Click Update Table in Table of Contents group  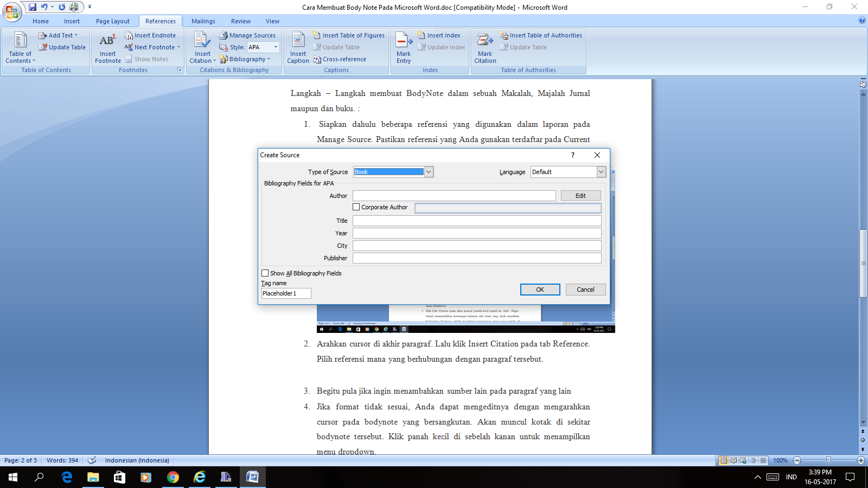(x=62, y=47)
